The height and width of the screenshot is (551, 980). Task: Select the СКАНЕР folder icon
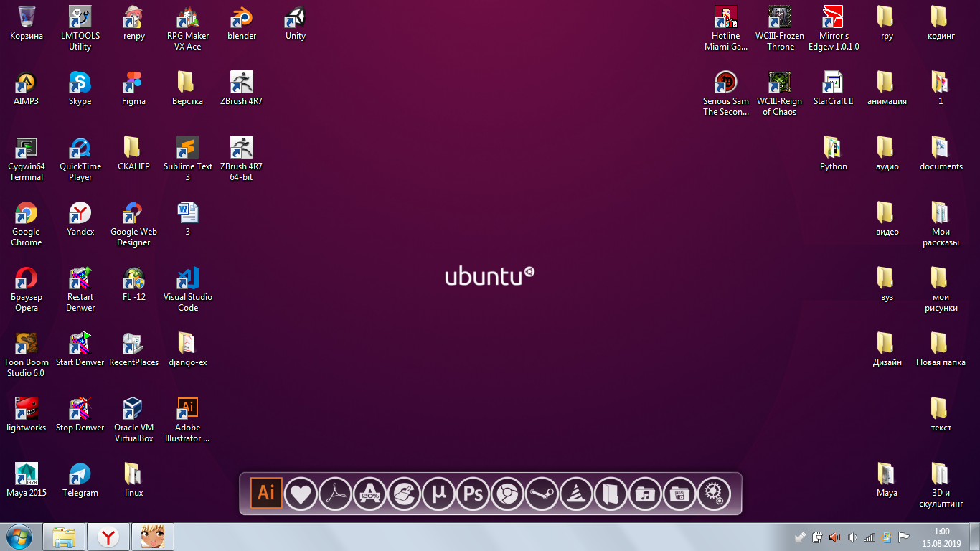point(133,154)
